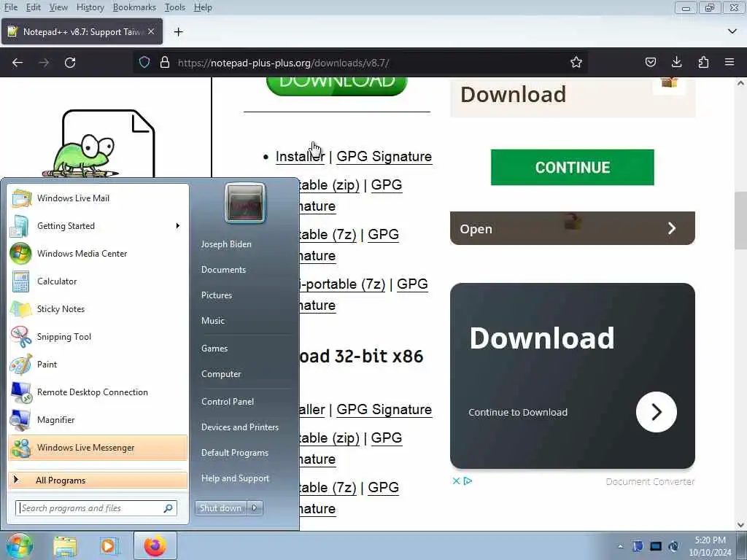This screenshot has width=747, height=560.
Task: Bookmark this page with the star icon
Action: tap(576, 63)
